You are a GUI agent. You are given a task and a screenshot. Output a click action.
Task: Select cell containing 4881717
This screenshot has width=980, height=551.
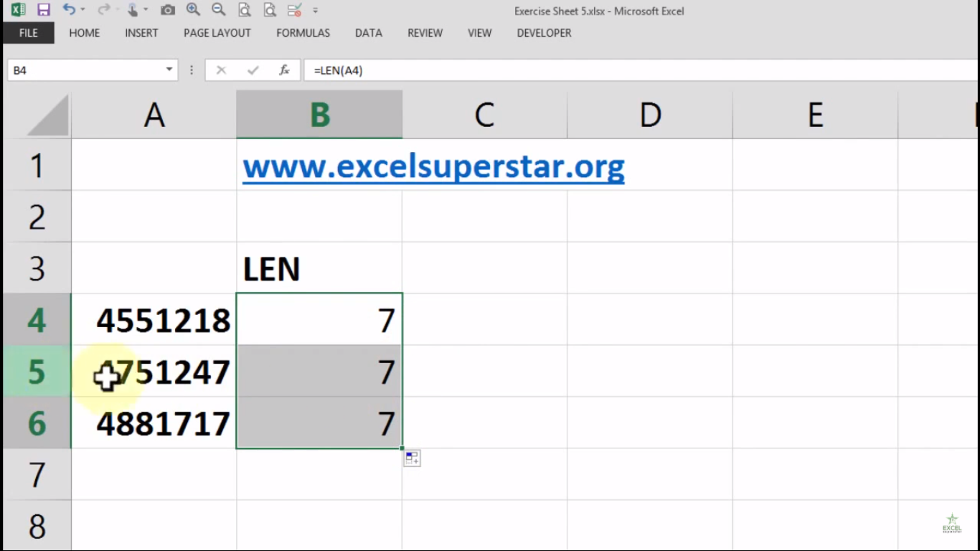click(154, 423)
